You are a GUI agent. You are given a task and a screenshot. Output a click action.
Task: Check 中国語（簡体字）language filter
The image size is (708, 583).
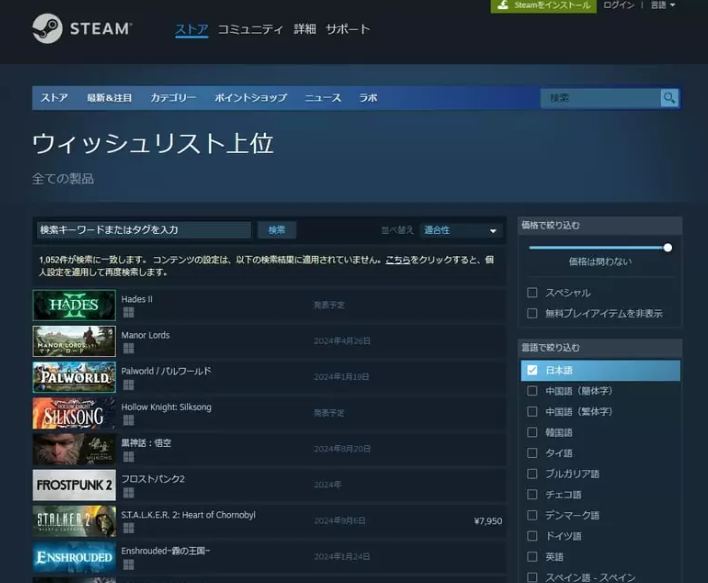click(x=532, y=391)
